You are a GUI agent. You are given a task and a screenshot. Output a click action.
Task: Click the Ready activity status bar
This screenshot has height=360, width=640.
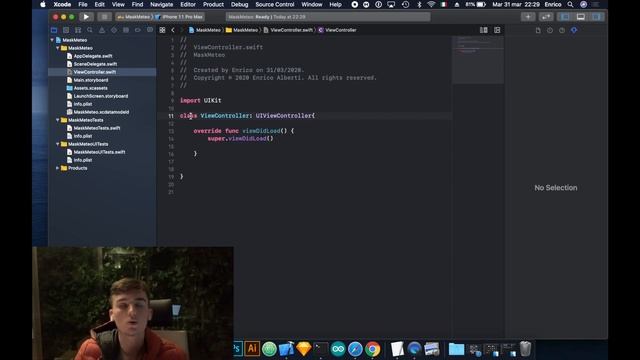point(328,17)
